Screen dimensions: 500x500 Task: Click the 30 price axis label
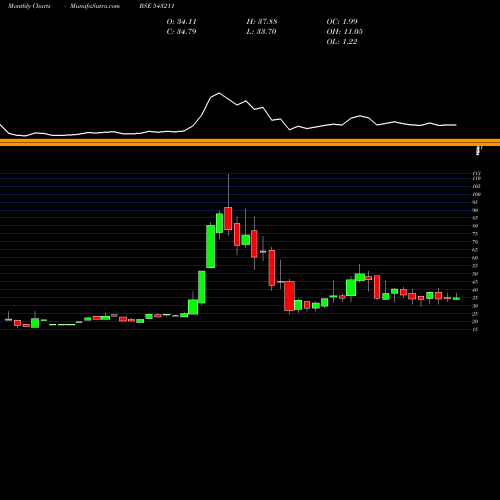[475, 306]
